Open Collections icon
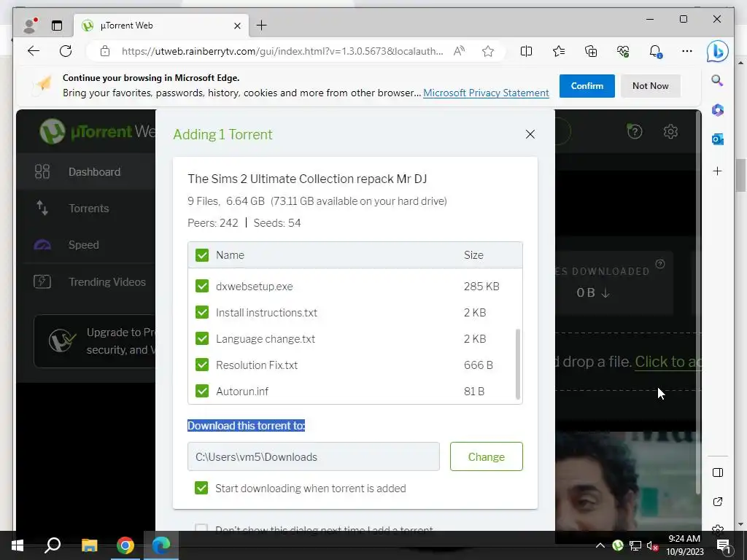 tap(591, 51)
